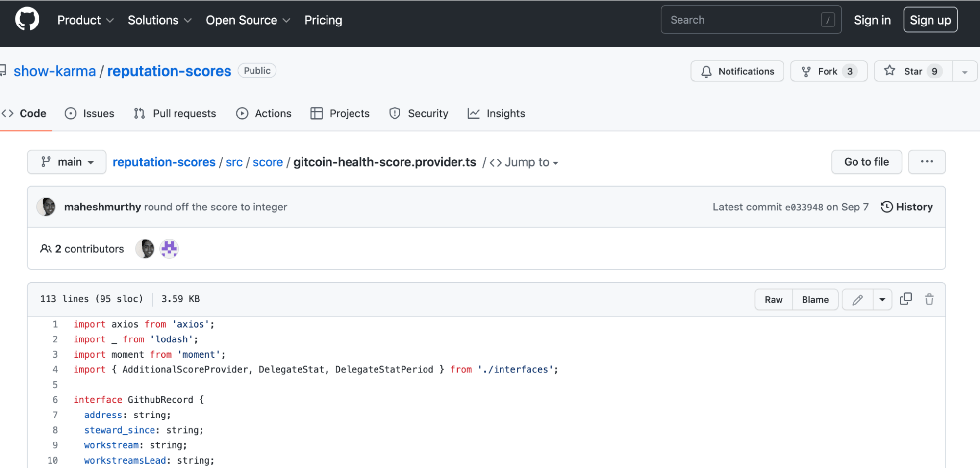View commit History with the clock icon
This screenshot has width=980, height=468.
906,207
